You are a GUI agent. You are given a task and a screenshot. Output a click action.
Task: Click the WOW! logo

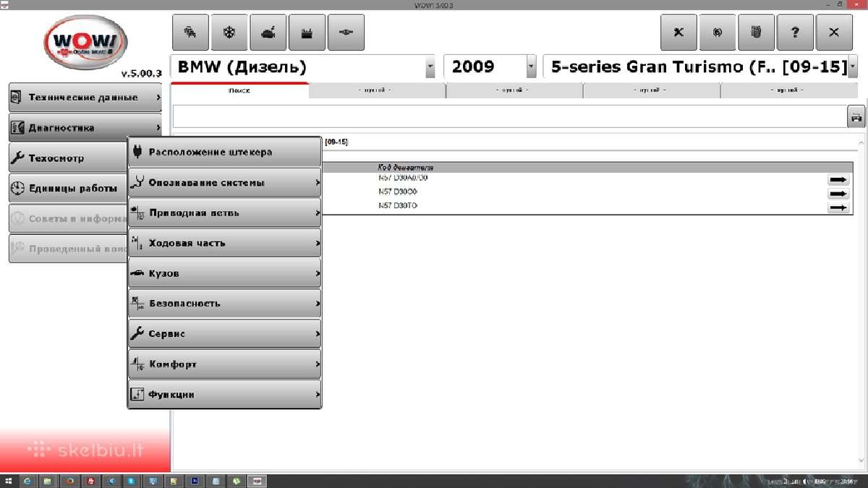85,41
